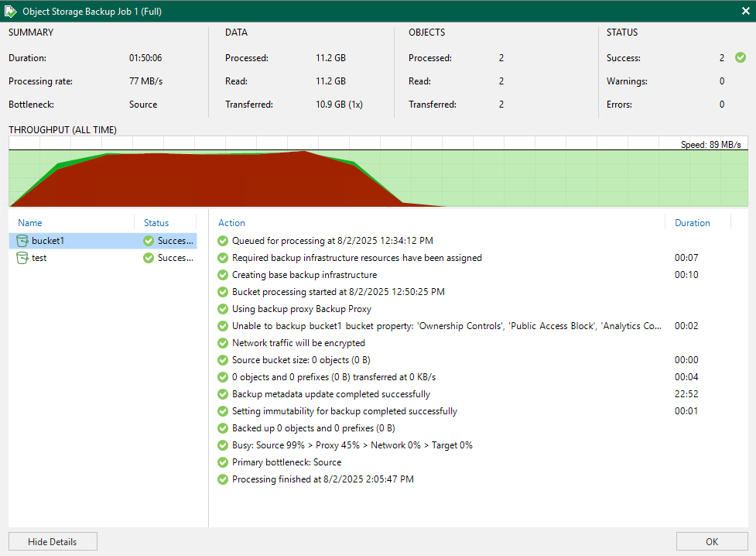Click the Duration column header in action log
This screenshot has width=756, height=556.
(x=693, y=222)
